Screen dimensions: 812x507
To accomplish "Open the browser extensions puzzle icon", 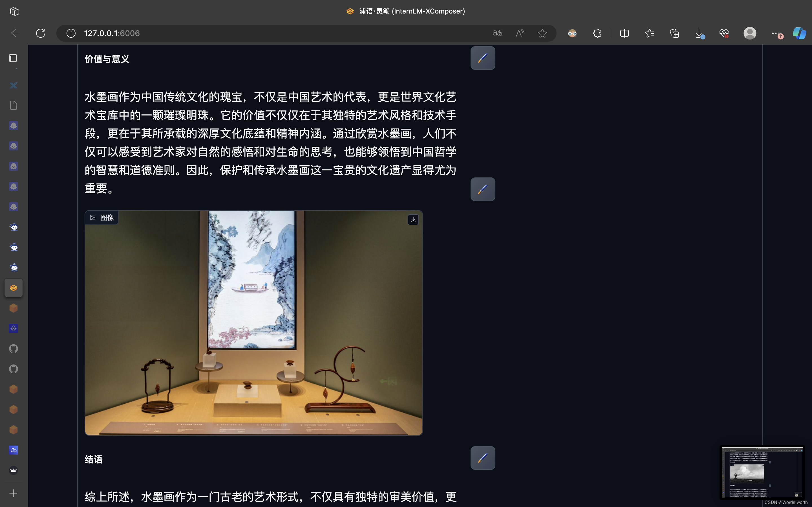I will 597,33.
